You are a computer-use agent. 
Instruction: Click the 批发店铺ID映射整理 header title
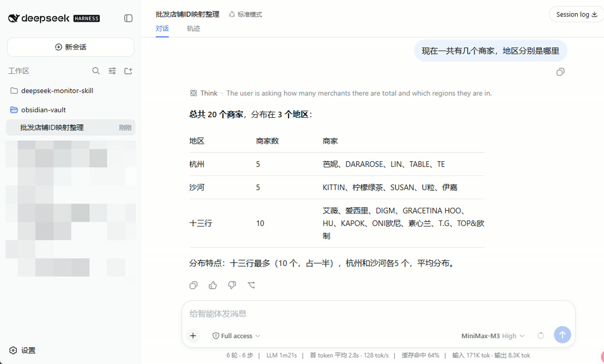(x=187, y=14)
